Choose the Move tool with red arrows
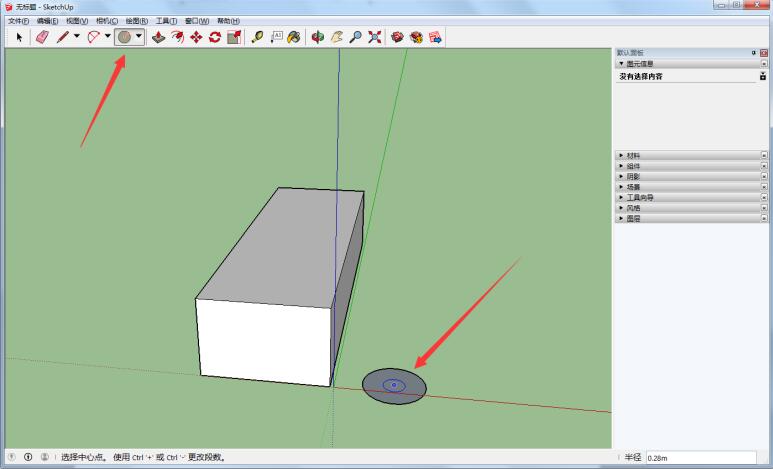Screen dimensions: 773x469 [196, 37]
